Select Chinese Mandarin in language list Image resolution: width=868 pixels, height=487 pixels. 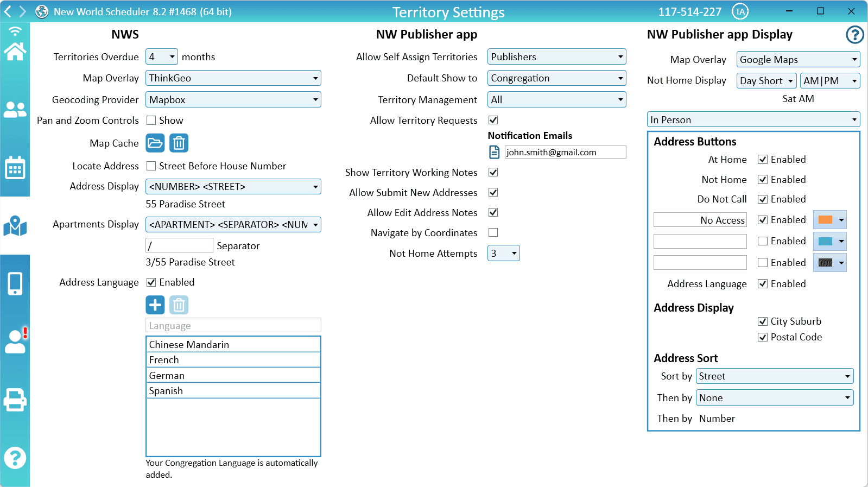pos(233,345)
